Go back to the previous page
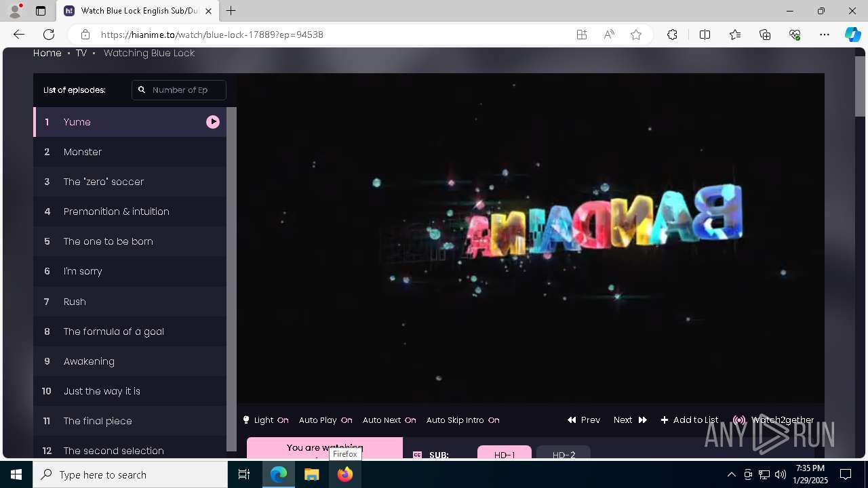 click(x=19, y=35)
